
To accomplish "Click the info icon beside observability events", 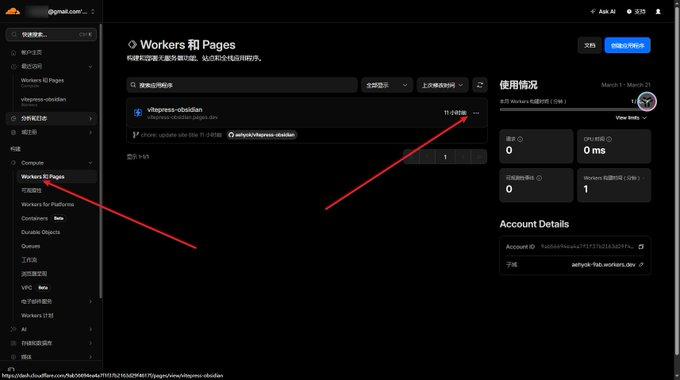I will (539, 178).
